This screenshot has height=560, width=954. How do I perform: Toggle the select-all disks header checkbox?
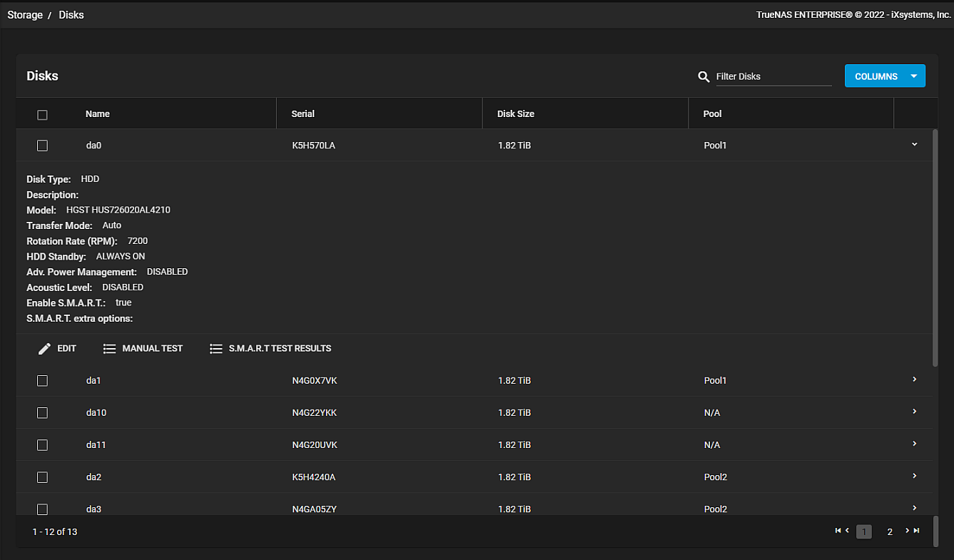pyautogui.click(x=42, y=115)
